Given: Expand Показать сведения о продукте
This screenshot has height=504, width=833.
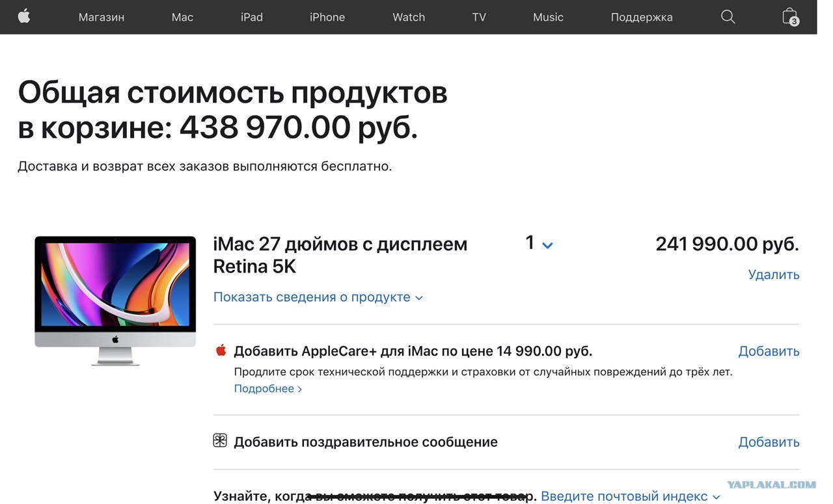Looking at the screenshot, I should click(x=318, y=297).
